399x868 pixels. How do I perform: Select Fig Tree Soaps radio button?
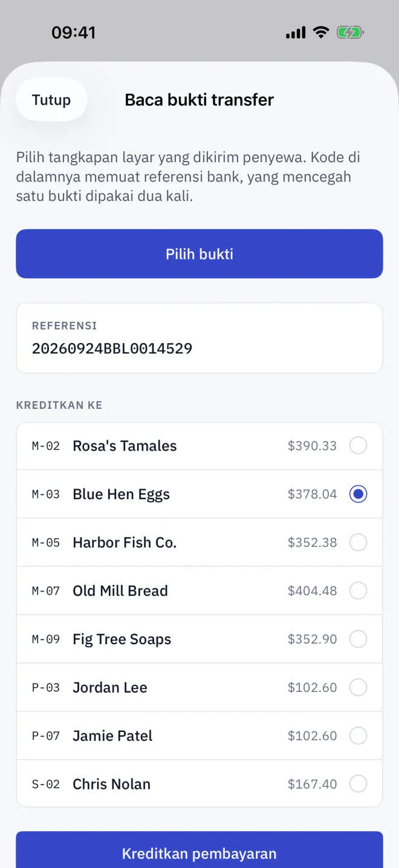tap(358, 639)
